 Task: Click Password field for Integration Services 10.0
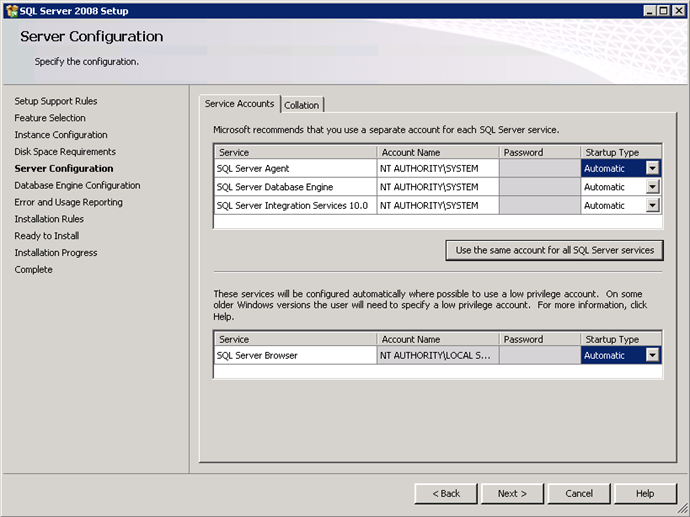[540, 205]
